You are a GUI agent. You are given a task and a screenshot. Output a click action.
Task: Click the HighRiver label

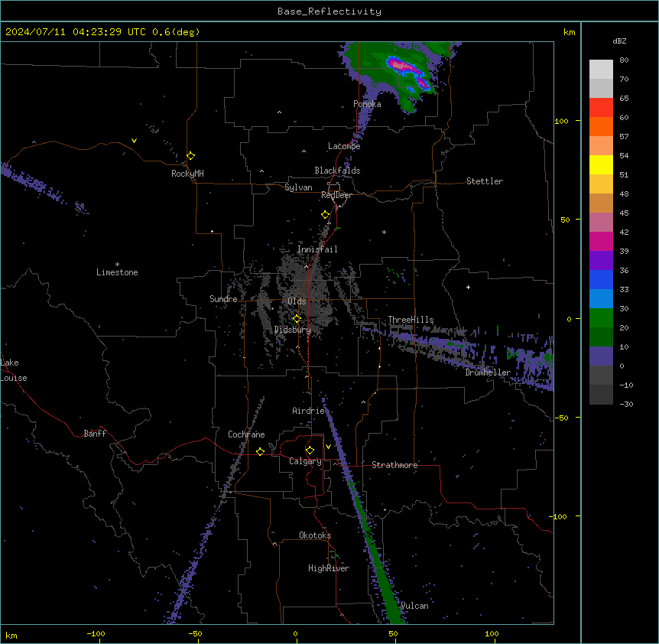pyautogui.click(x=329, y=568)
